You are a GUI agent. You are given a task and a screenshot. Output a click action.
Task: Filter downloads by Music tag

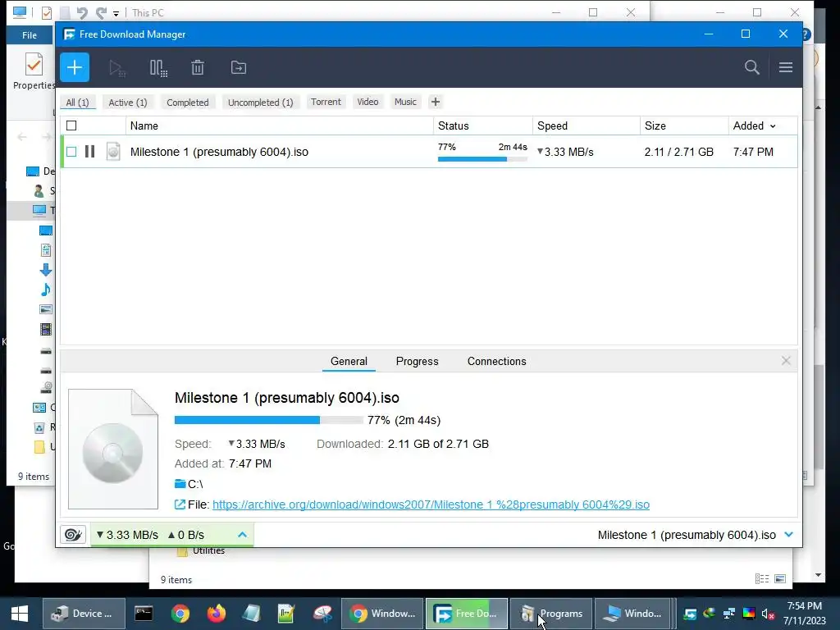pyautogui.click(x=405, y=102)
